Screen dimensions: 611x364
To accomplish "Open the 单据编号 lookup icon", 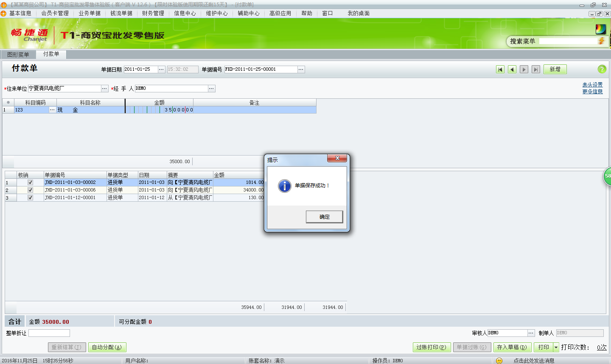I will click(x=300, y=69).
